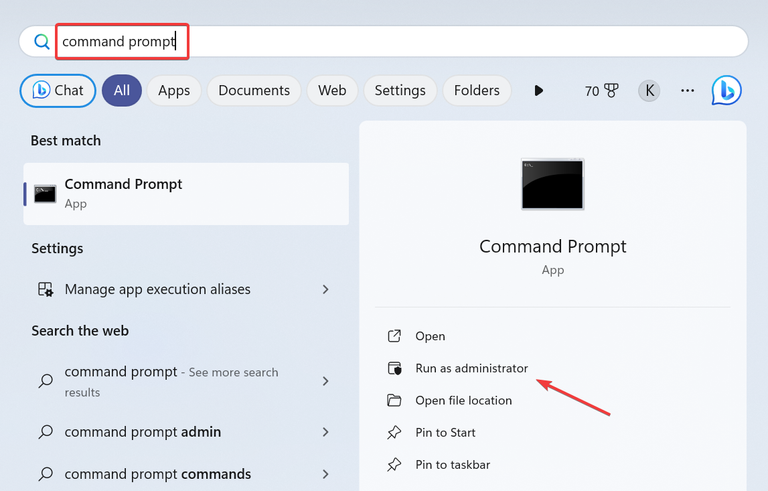Open the three-dot more options menu
The width and height of the screenshot is (768, 491).
coord(687,91)
